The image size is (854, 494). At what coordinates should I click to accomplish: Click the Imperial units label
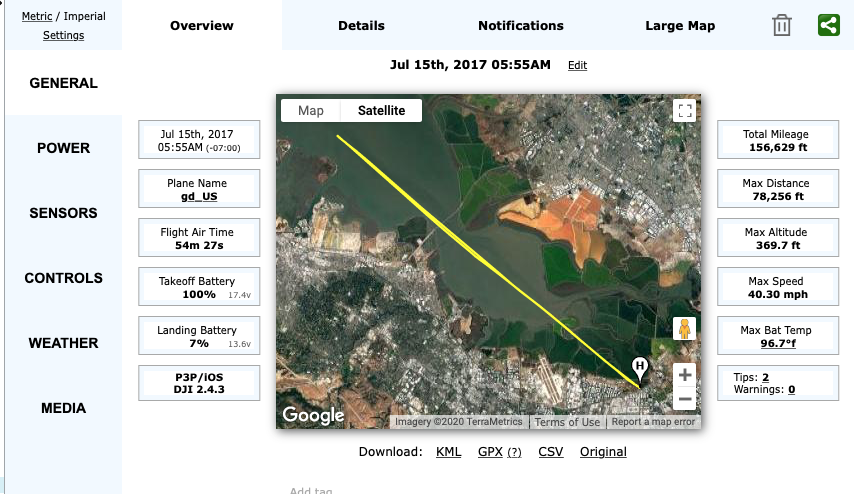[84, 16]
